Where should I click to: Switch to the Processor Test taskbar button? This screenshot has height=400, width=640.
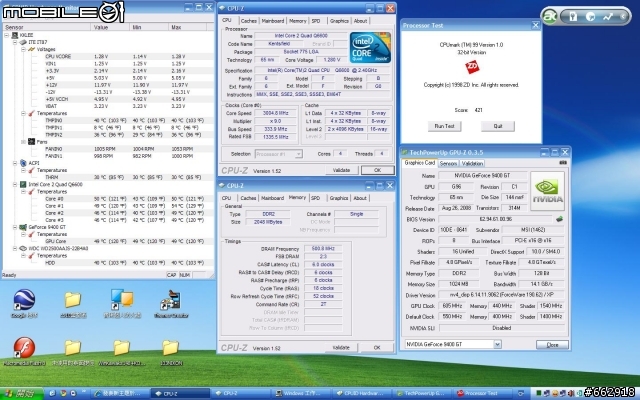481,393
